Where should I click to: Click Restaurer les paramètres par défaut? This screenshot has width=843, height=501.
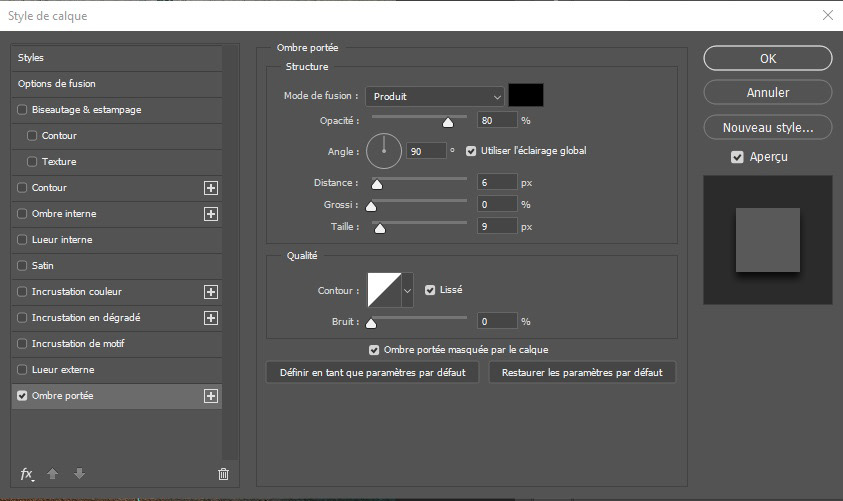coord(582,373)
